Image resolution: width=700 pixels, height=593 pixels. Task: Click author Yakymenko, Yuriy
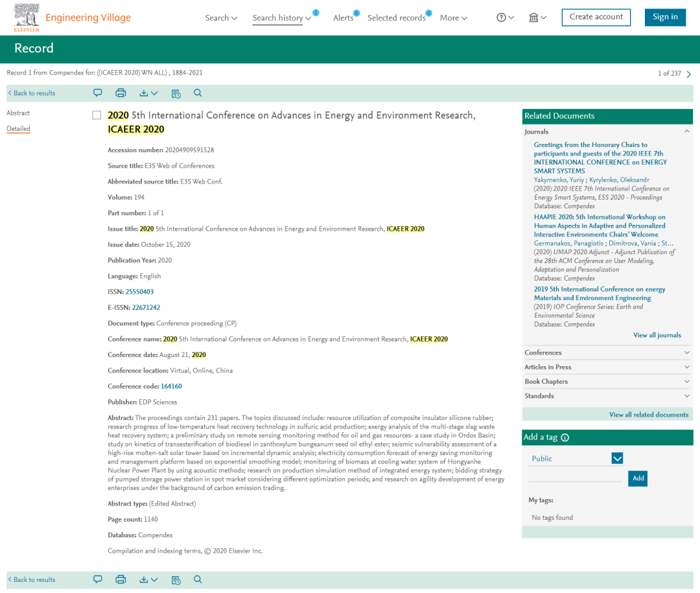[x=559, y=180]
